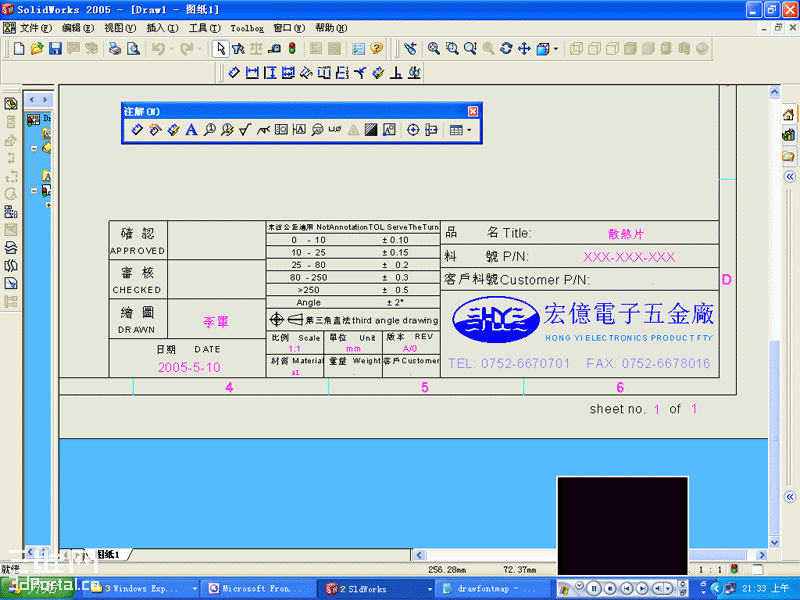Expand the lower task pane chevron
This screenshot has width=800, height=600.
(x=790, y=496)
